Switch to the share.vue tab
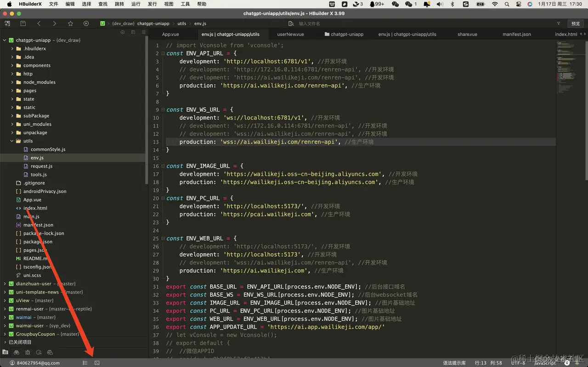The height and width of the screenshot is (367, 588). click(467, 34)
